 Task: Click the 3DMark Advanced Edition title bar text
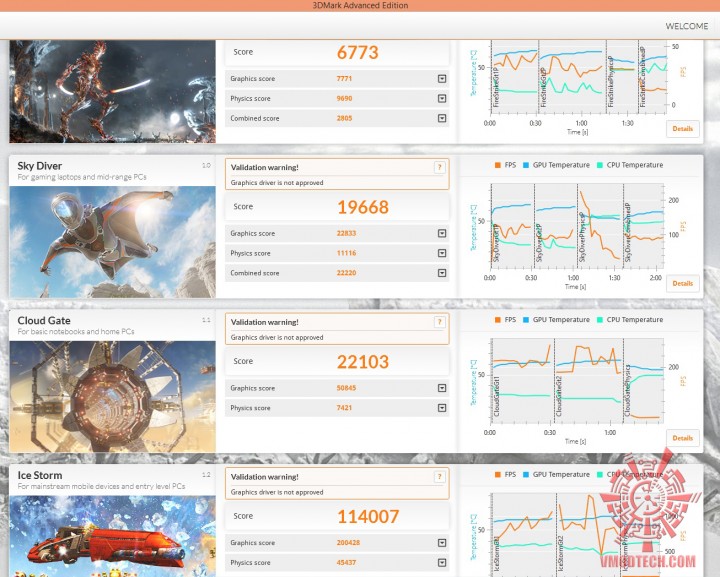point(360,6)
